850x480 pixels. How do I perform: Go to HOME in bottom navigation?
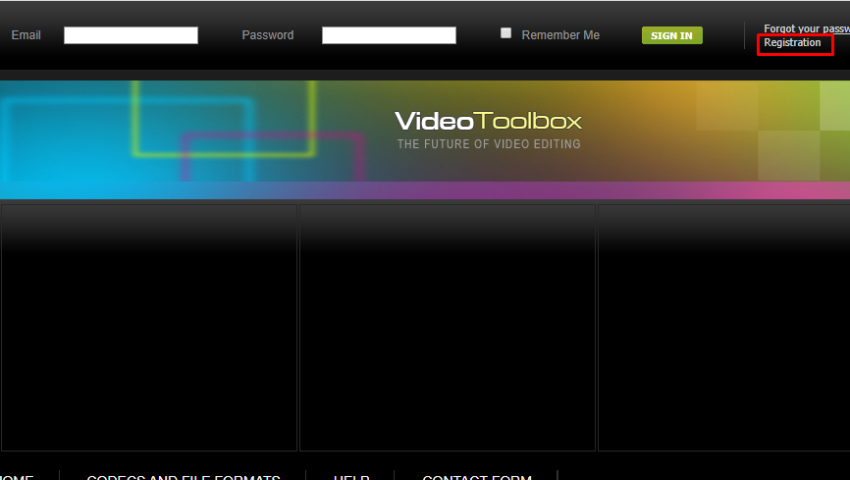(x=16, y=477)
